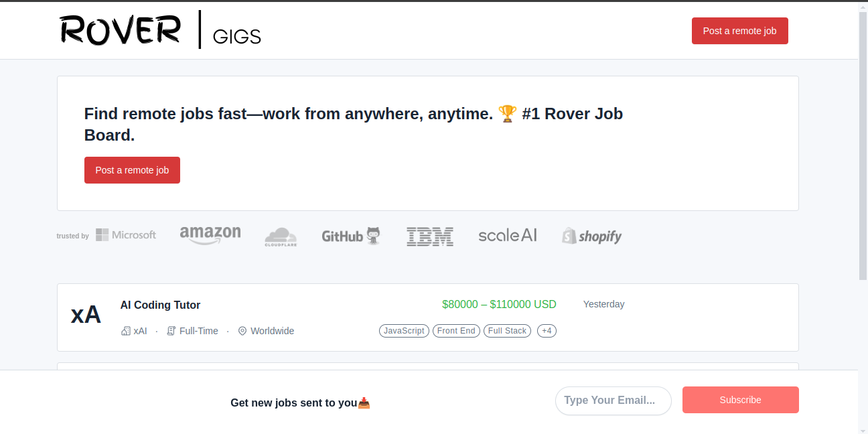The height and width of the screenshot is (434, 868).
Task: Click the xAI company logo thumbnail
Action: click(x=86, y=315)
